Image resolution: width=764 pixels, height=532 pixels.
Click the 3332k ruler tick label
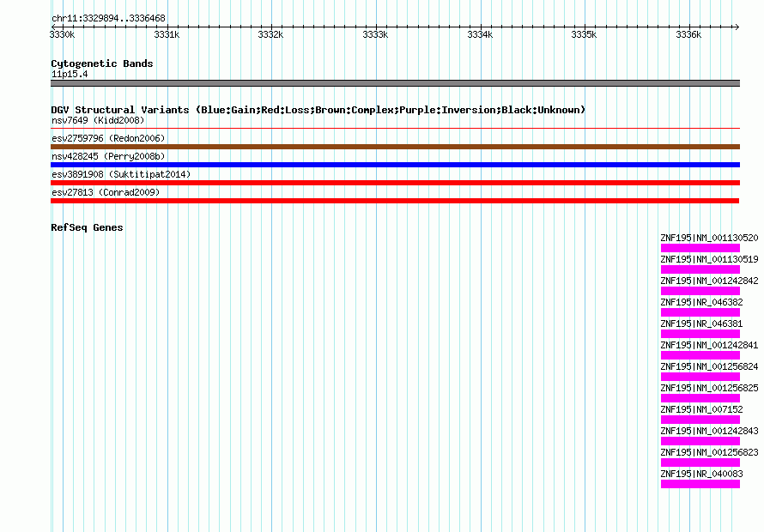(x=270, y=34)
